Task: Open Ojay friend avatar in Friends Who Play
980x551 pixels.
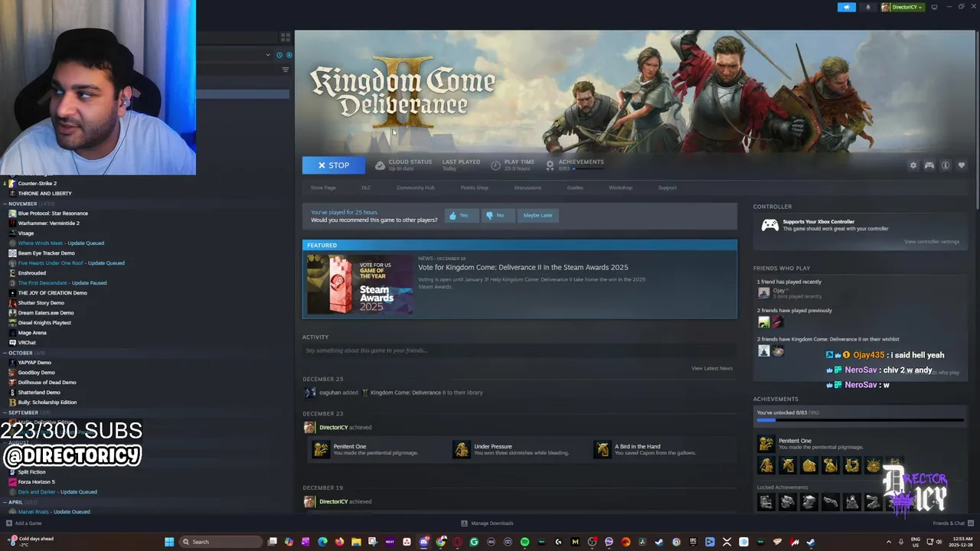Action: pos(763,292)
